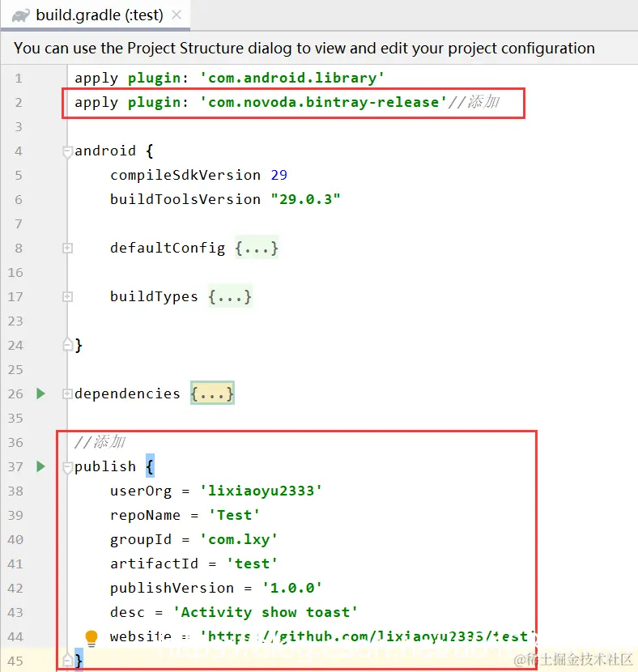
Task: Expand dependencies block fold marker
Action: point(67,393)
